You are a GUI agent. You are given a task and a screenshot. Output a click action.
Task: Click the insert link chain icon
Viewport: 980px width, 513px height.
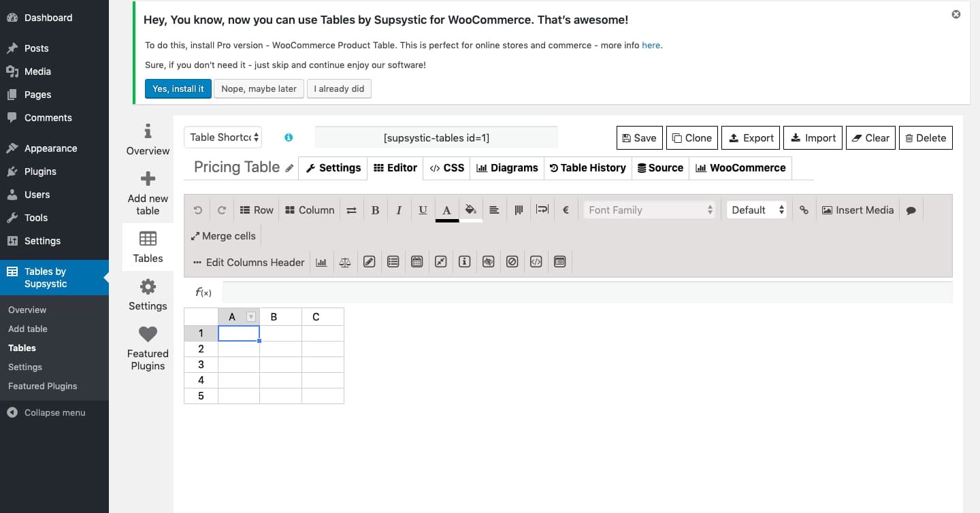pyautogui.click(x=804, y=210)
